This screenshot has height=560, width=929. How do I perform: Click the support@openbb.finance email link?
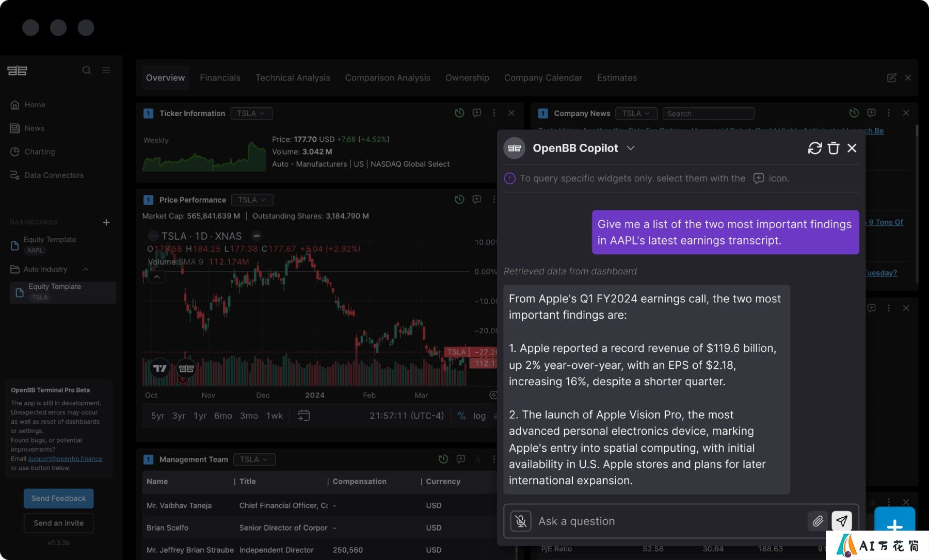[65, 458]
